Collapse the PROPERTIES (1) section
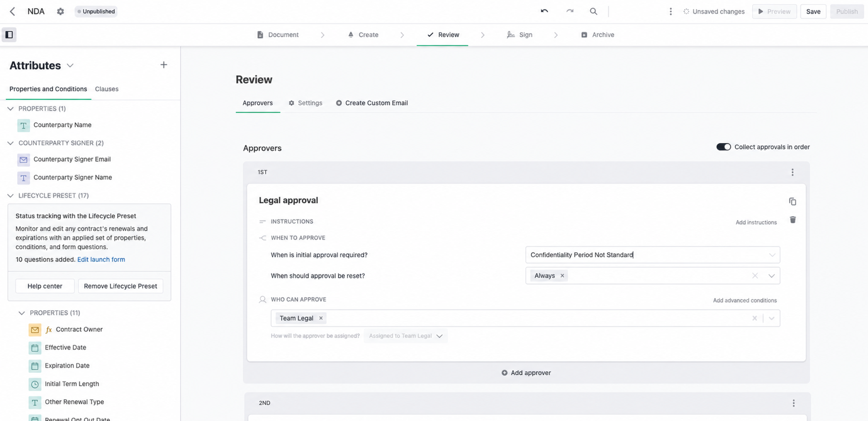The width and height of the screenshot is (868, 421). click(x=11, y=109)
